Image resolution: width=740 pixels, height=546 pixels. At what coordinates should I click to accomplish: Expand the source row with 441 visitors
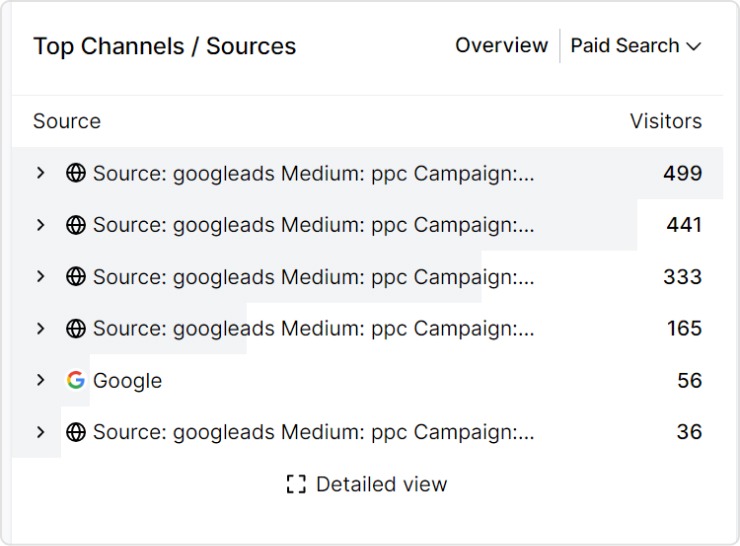click(x=41, y=225)
